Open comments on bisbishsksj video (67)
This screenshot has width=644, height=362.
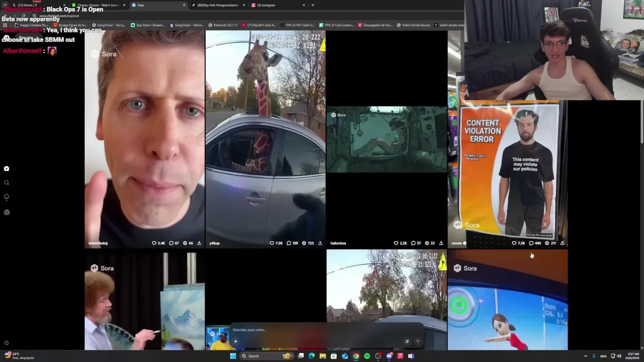click(171, 243)
